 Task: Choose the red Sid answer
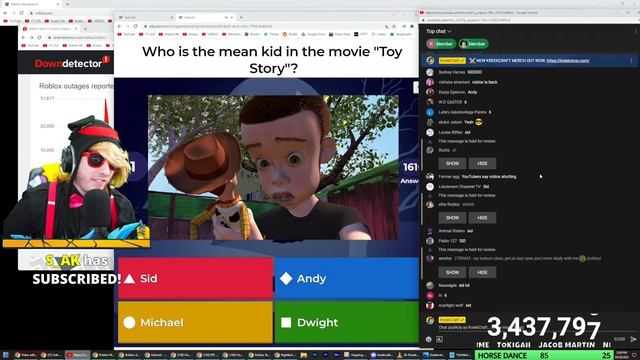(195, 279)
